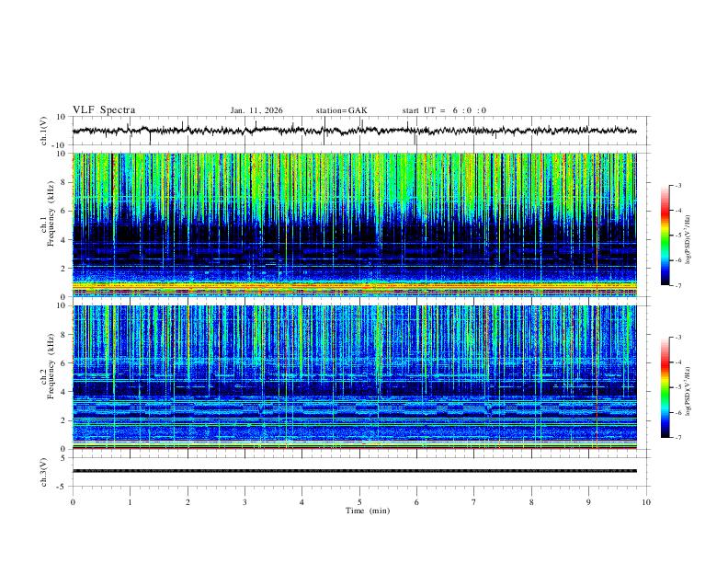
Task: Click time axis tick label "3"
Action: tap(245, 502)
